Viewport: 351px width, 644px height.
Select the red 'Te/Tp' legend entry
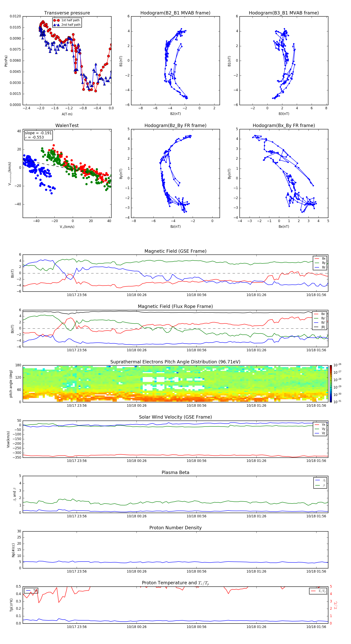pyautogui.click(x=318, y=591)
